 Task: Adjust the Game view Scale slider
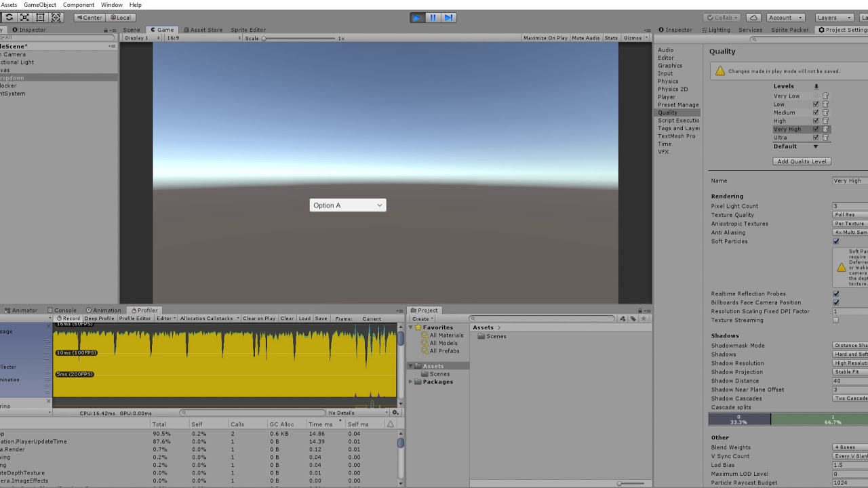pyautogui.click(x=300, y=39)
